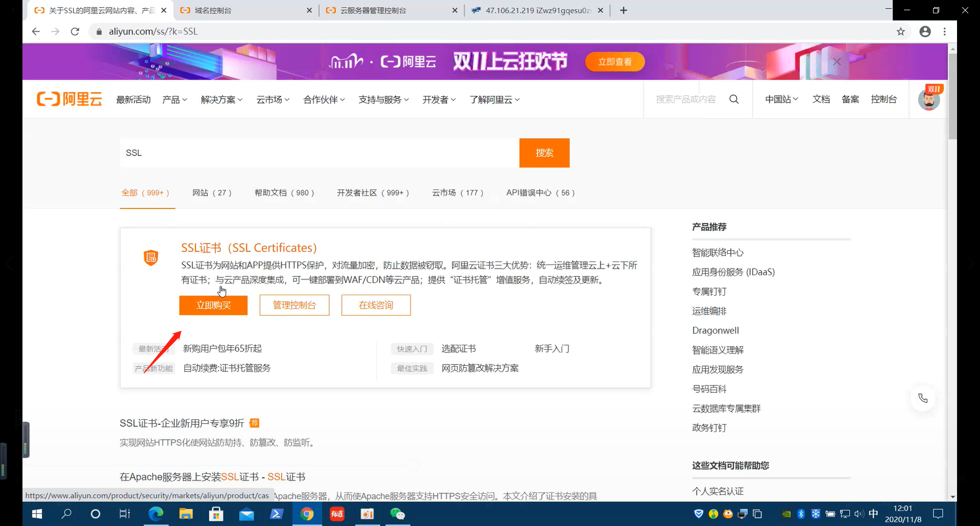This screenshot has width=980, height=526.
Task: Bookmark this page with star icon
Action: pos(901,32)
